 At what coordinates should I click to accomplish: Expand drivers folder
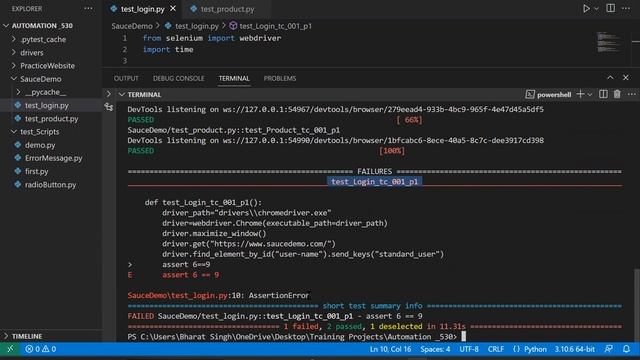click(13, 53)
